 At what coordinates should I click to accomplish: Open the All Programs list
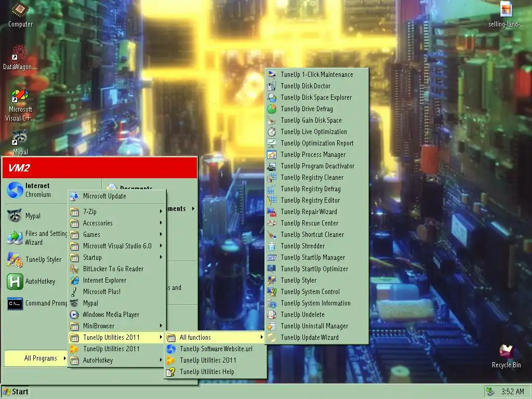coord(36,358)
